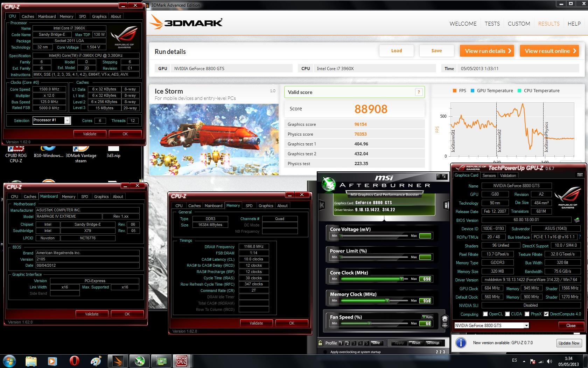
Task: Open the Processor #1 selection dropdown
Action: (68, 120)
